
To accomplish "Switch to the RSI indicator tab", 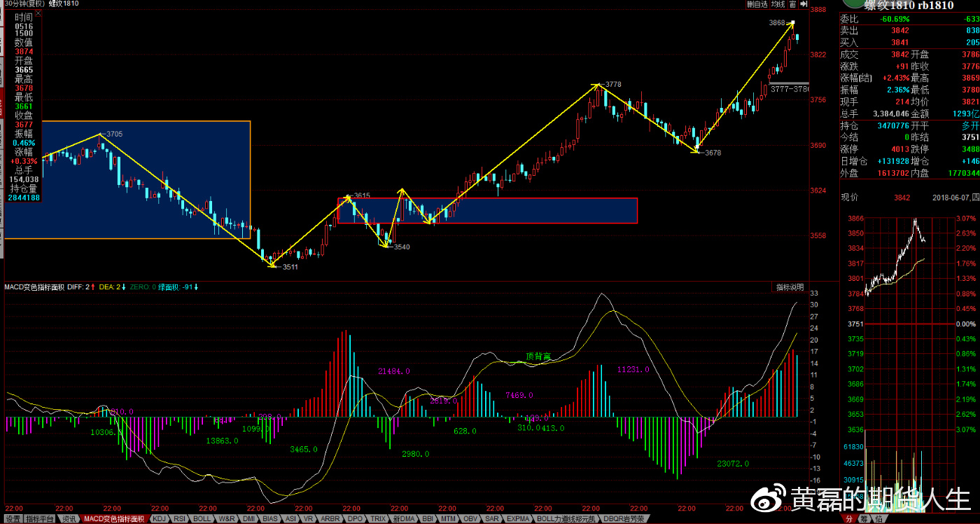I will click(180, 519).
